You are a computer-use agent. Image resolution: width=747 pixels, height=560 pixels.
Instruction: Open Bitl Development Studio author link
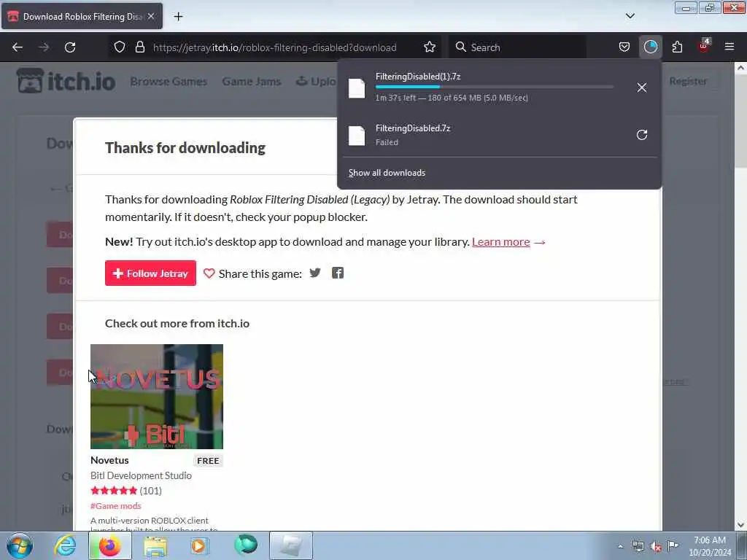coord(141,475)
